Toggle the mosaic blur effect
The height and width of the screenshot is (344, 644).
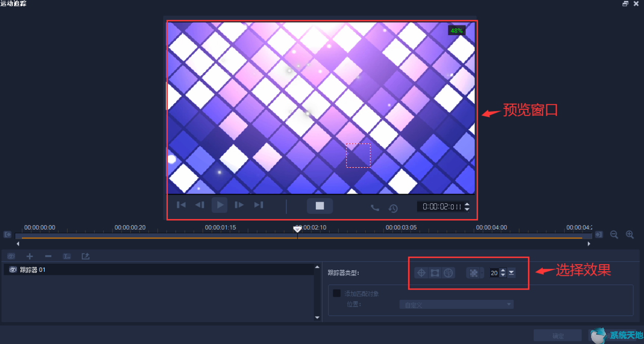pos(474,273)
